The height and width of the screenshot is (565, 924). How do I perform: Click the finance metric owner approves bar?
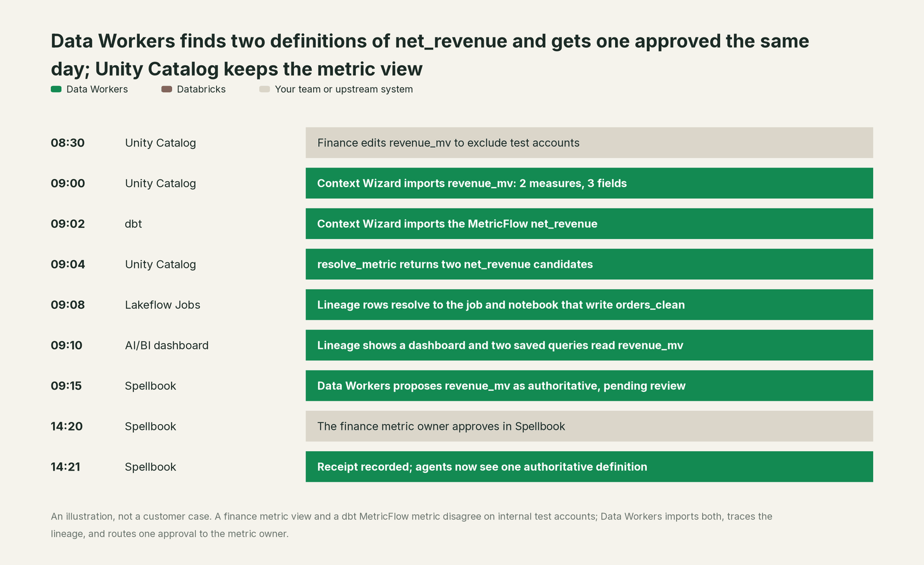589,426
